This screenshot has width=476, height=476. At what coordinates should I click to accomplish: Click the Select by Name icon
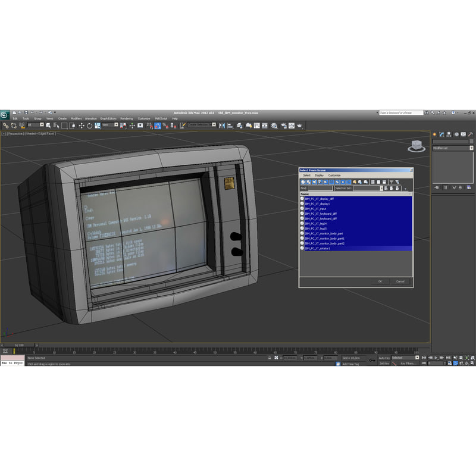click(57, 126)
